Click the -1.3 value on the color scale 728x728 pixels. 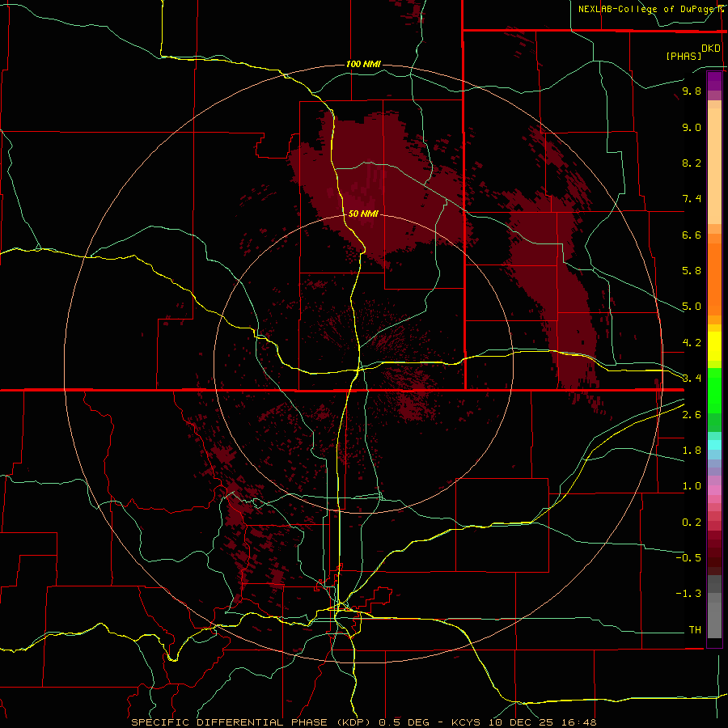[688, 594]
